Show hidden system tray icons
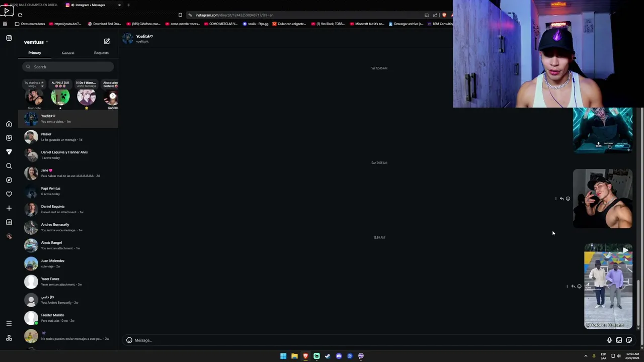The image size is (644, 362). (x=586, y=356)
